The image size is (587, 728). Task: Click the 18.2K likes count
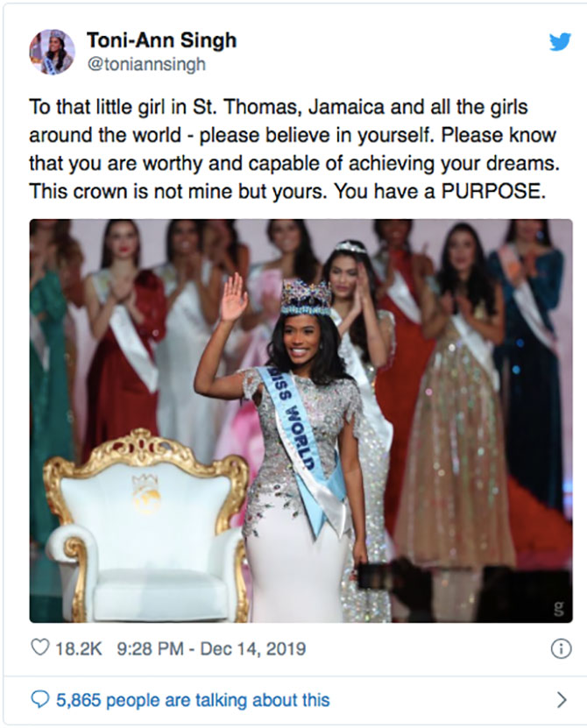coord(79,649)
